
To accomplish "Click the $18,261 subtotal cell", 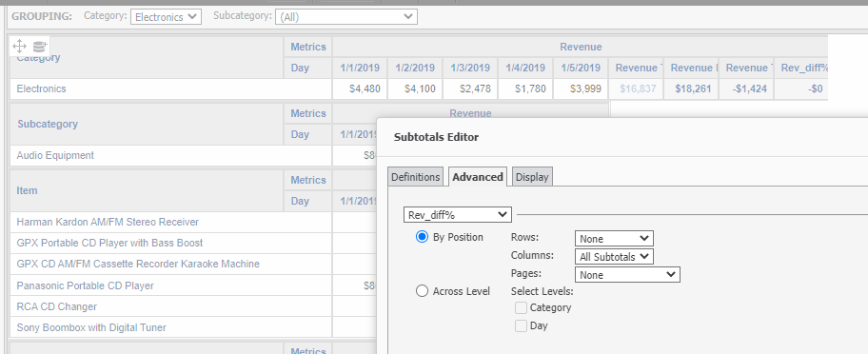I will coord(691,89).
